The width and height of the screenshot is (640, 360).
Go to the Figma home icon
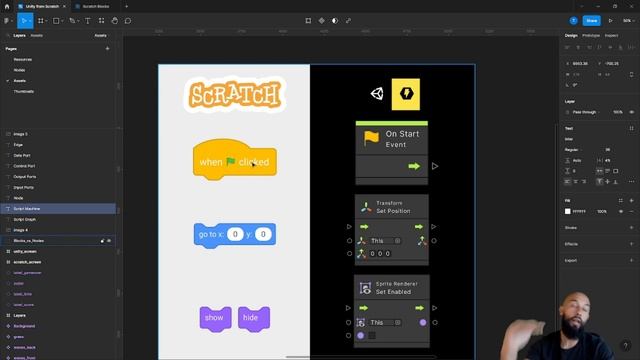point(7,7)
